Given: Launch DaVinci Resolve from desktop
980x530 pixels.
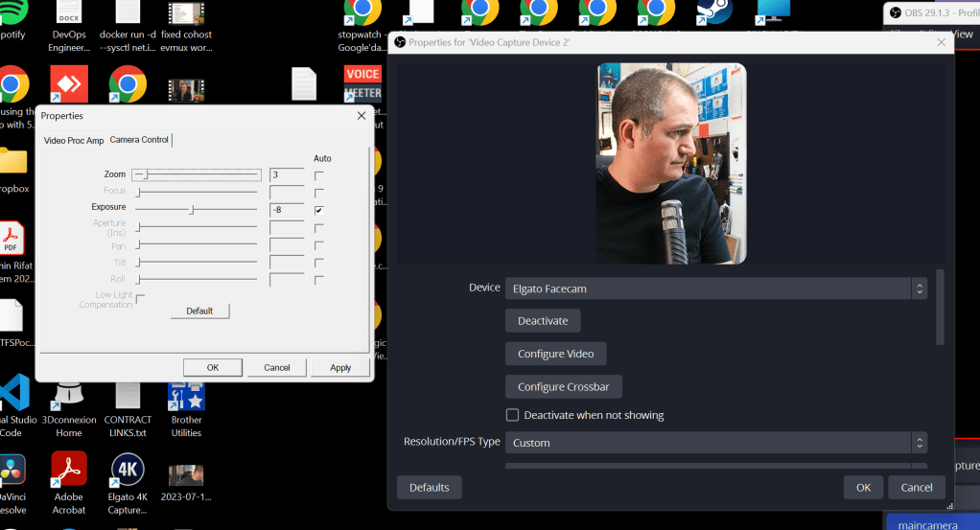Looking at the screenshot, I should point(12,470).
